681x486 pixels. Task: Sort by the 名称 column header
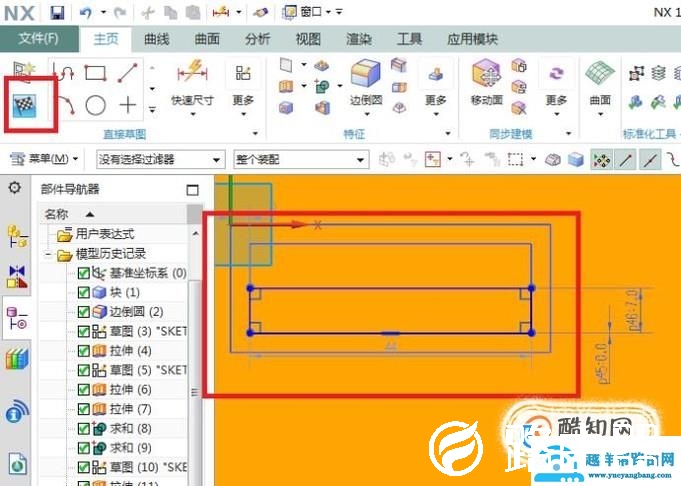coord(113,214)
